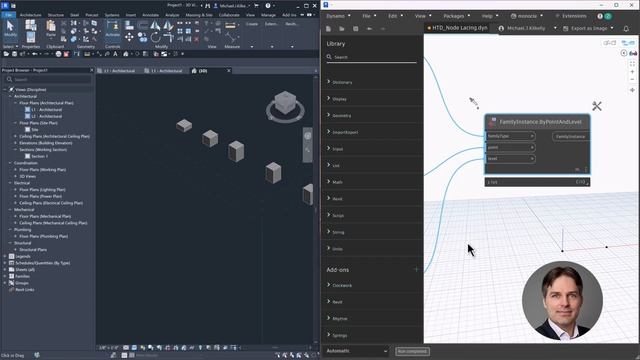The image size is (640, 360).
Task: Click the familyType input port
Action: [x=511, y=136]
